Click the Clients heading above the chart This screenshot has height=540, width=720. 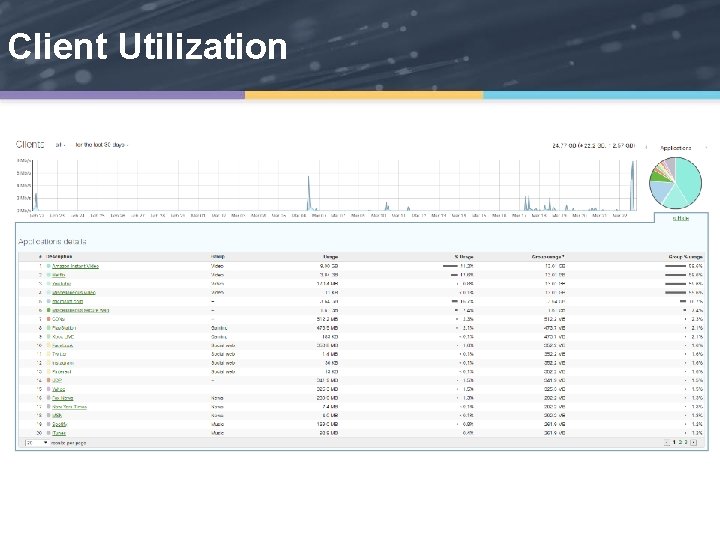point(30,144)
